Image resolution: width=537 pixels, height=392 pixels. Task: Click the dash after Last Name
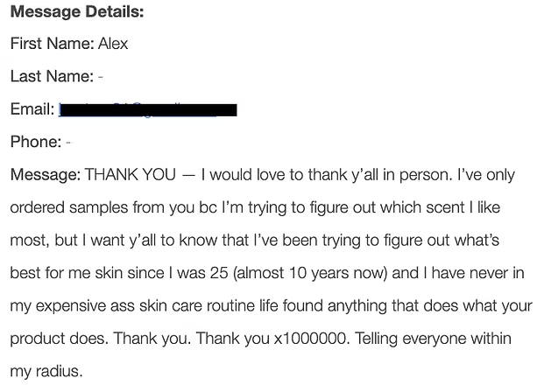(101, 77)
